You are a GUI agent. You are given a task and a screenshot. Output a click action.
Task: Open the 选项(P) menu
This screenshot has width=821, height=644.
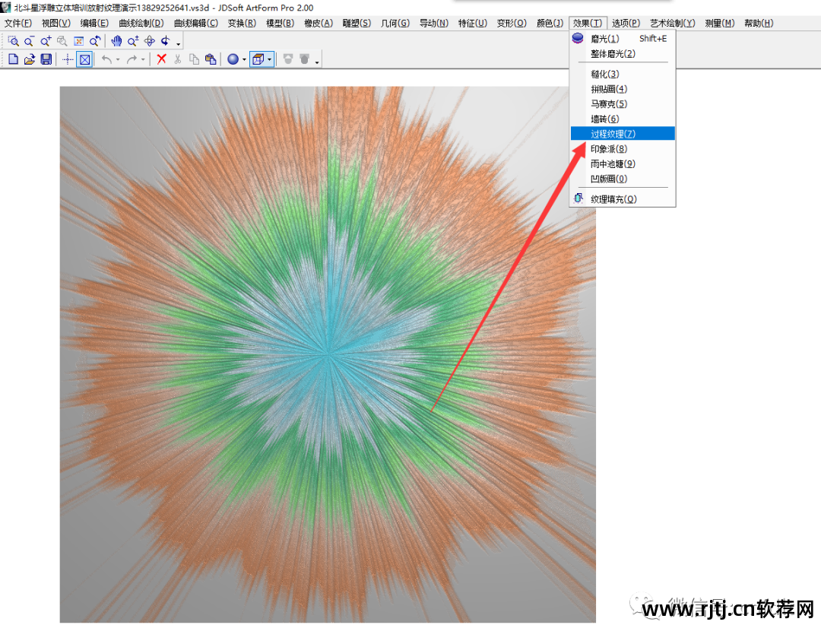tap(626, 23)
